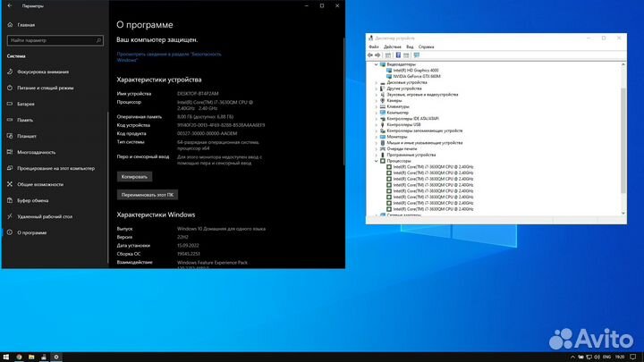Show hidden tray icons chevron
The image size is (644, 362).
[572, 357]
